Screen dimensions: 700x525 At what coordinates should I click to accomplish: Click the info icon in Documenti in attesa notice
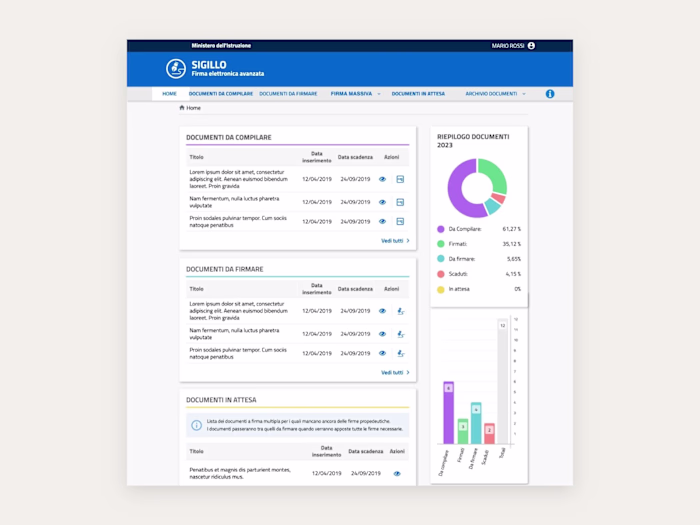(x=196, y=425)
